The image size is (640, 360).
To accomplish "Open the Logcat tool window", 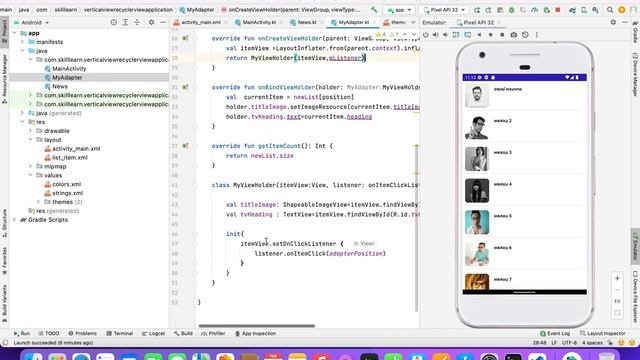I will coord(153,333).
